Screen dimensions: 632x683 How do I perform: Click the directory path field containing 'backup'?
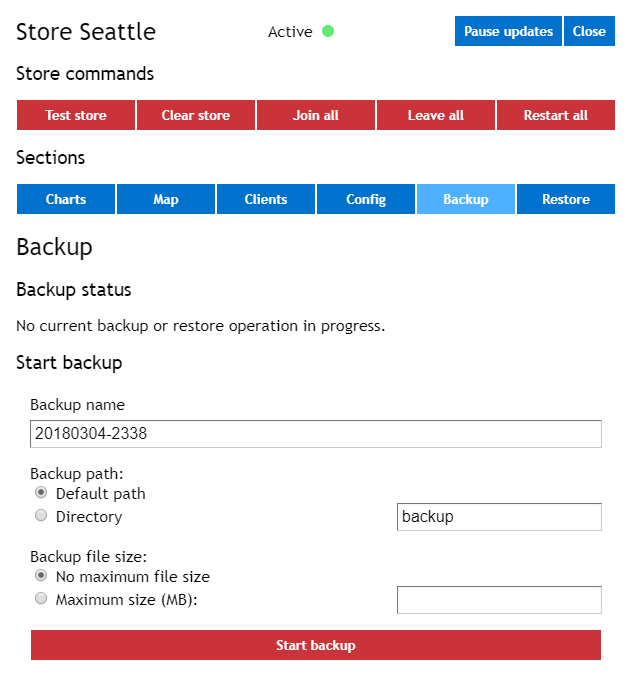(499, 517)
